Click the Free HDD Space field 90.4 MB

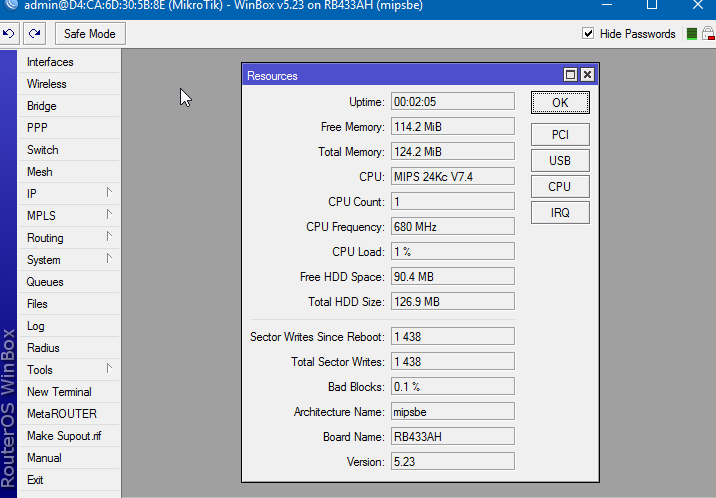453,277
